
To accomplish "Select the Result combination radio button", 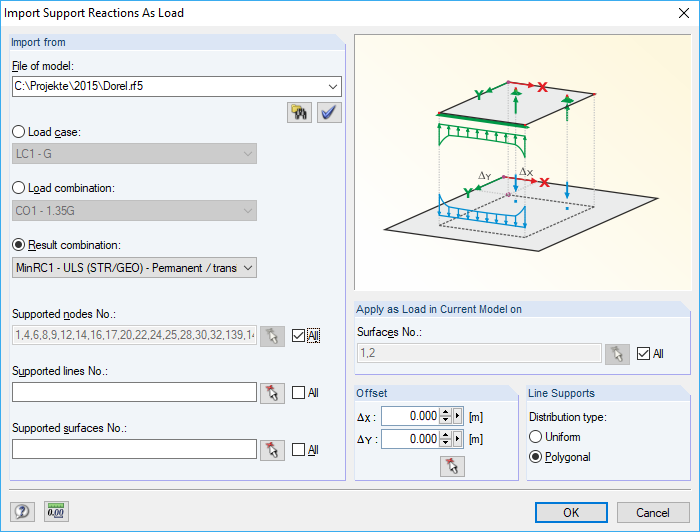I will 18,245.
